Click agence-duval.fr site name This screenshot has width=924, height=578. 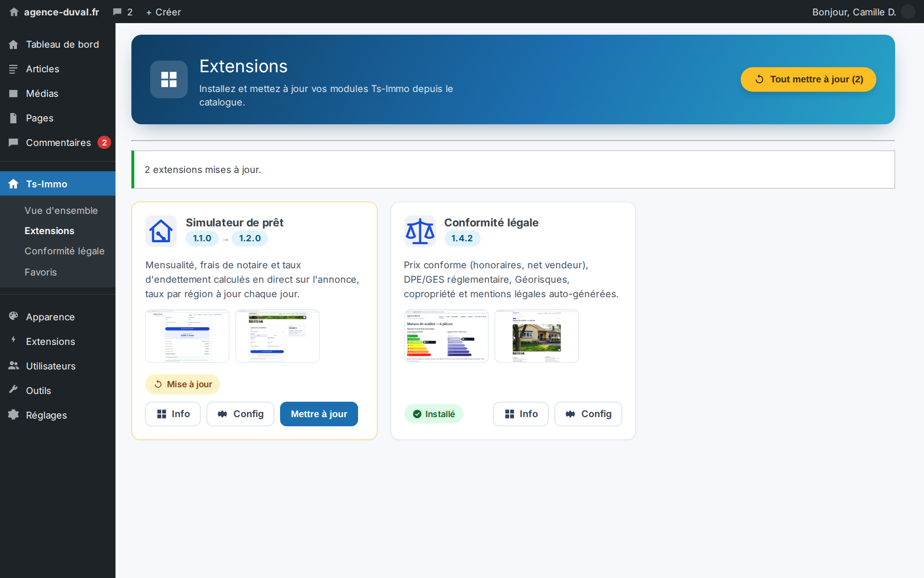[x=62, y=12]
